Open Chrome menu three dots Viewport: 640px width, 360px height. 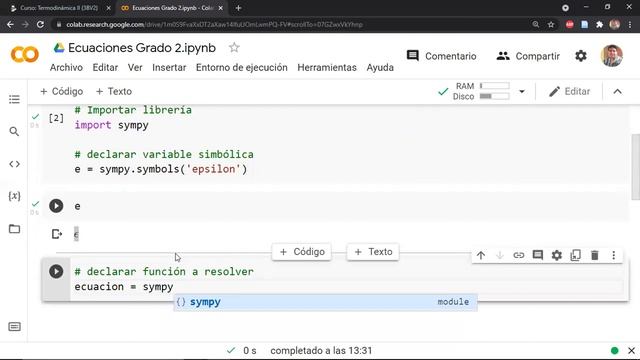coord(630,24)
